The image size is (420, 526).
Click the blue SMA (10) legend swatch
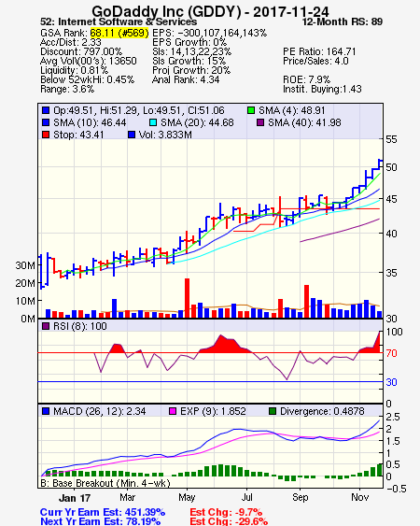[x=46, y=122]
